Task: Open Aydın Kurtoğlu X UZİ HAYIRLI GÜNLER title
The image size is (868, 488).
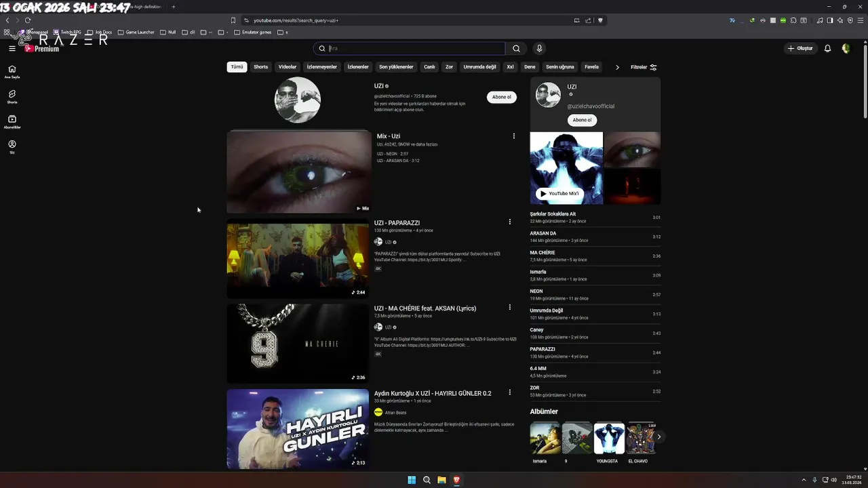Action: (433, 393)
